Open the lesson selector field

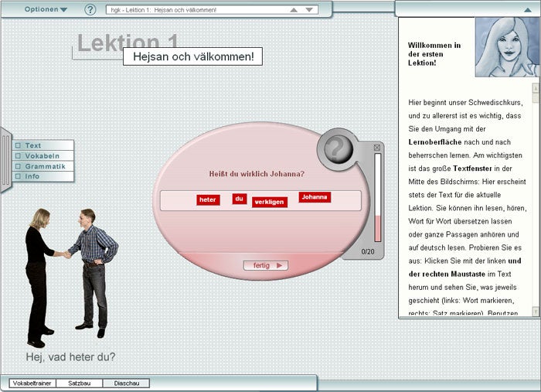click(x=212, y=10)
